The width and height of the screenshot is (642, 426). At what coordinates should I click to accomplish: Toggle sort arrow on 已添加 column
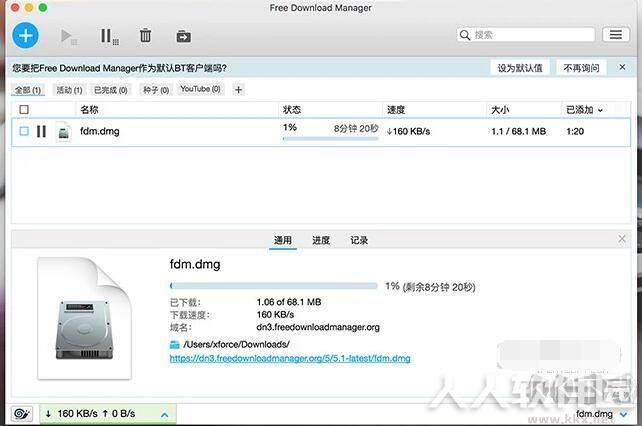click(600, 110)
